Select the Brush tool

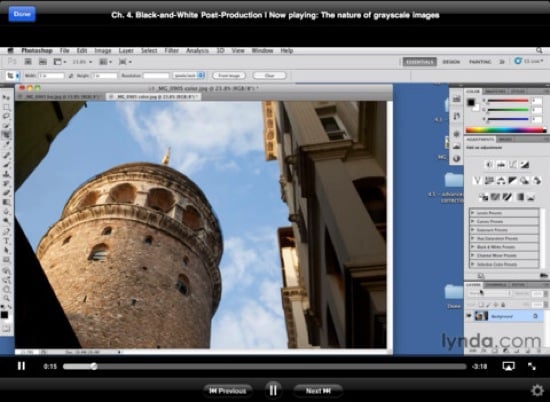pyautogui.click(x=6, y=165)
